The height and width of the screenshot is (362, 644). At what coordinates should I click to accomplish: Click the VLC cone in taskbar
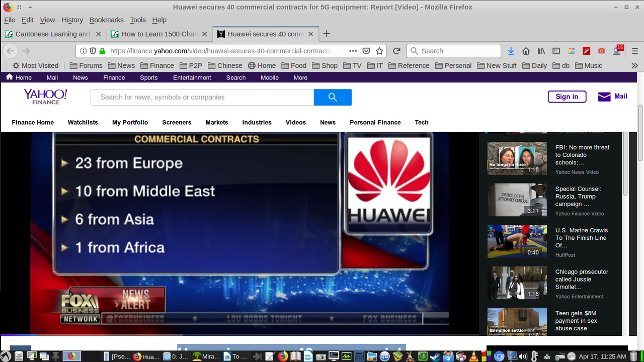tap(474, 356)
